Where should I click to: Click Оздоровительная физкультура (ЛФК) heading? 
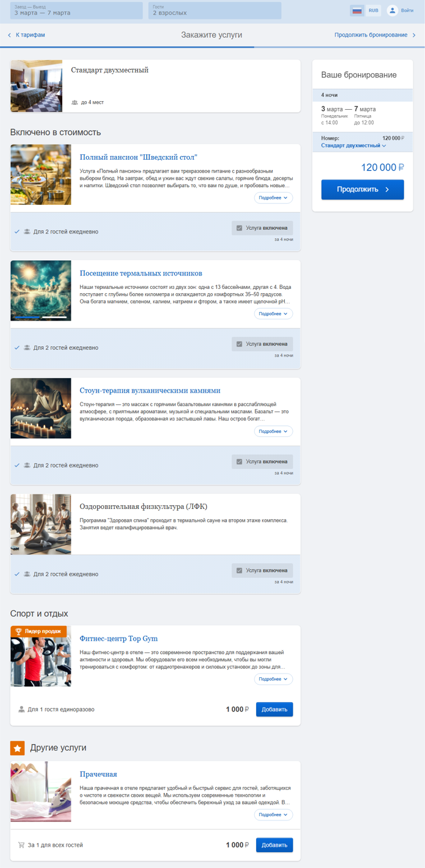click(x=144, y=507)
